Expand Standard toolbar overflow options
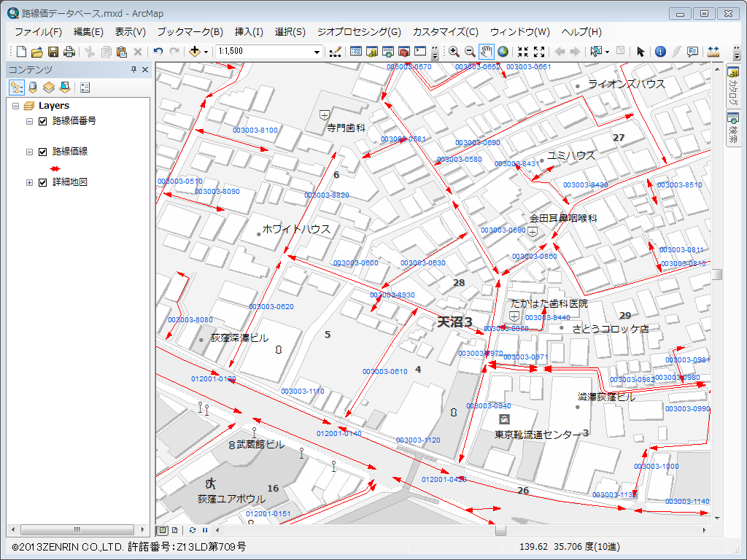The image size is (747, 560). pyautogui.click(x=435, y=52)
